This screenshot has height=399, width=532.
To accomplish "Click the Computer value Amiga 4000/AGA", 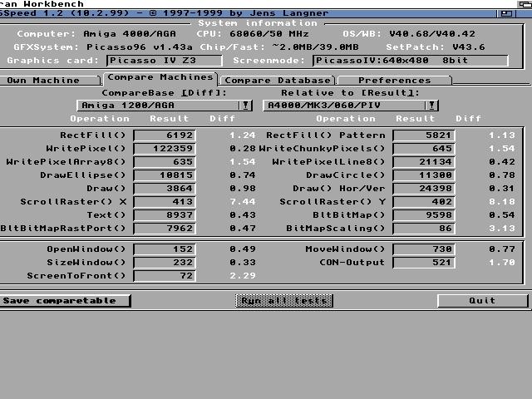I will click(x=130, y=34).
